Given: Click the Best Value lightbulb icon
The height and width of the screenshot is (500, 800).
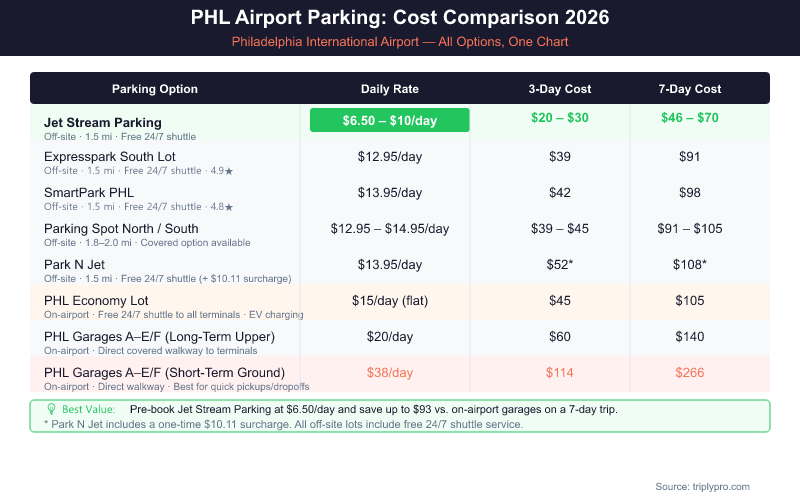Looking at the screenshot, I should tap(51, 410).
